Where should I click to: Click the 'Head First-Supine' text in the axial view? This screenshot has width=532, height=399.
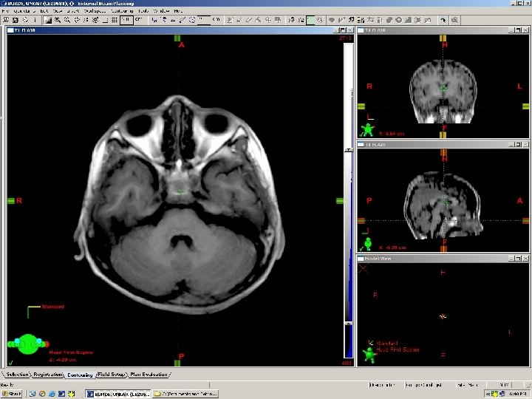coord(71,352)
